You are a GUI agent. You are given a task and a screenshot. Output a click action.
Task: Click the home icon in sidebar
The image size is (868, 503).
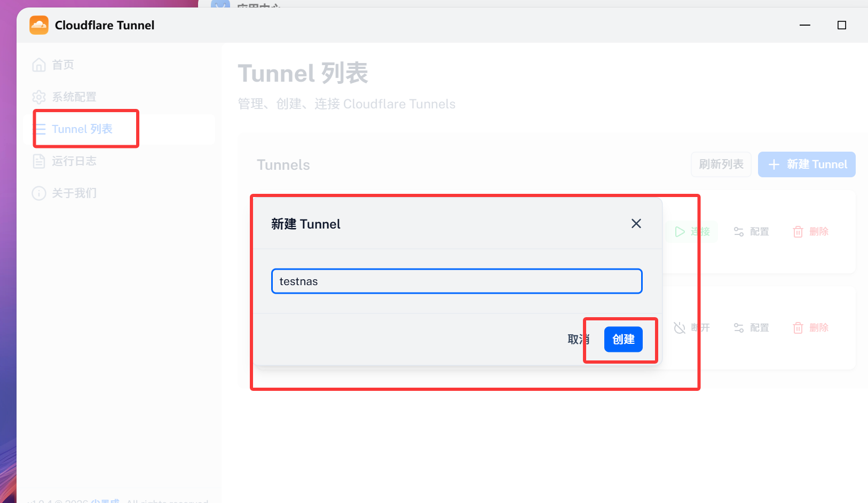click(x=39, y=65)
